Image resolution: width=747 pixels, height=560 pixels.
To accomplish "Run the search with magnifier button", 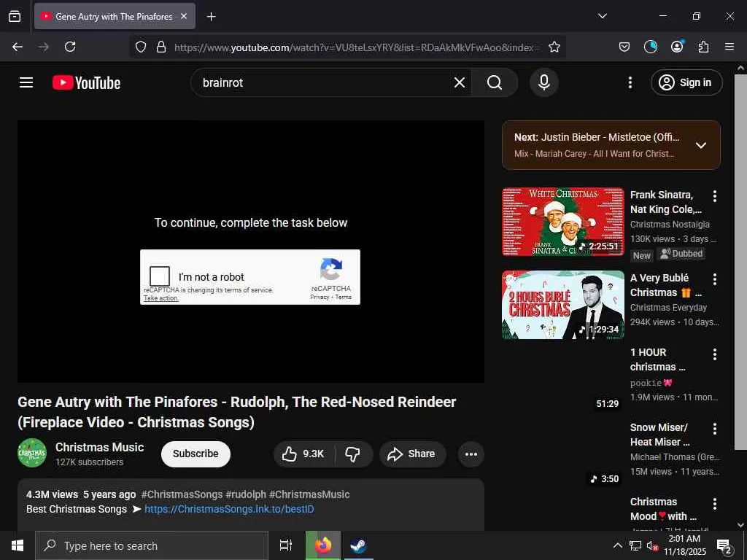I will (x=495, y=82).
